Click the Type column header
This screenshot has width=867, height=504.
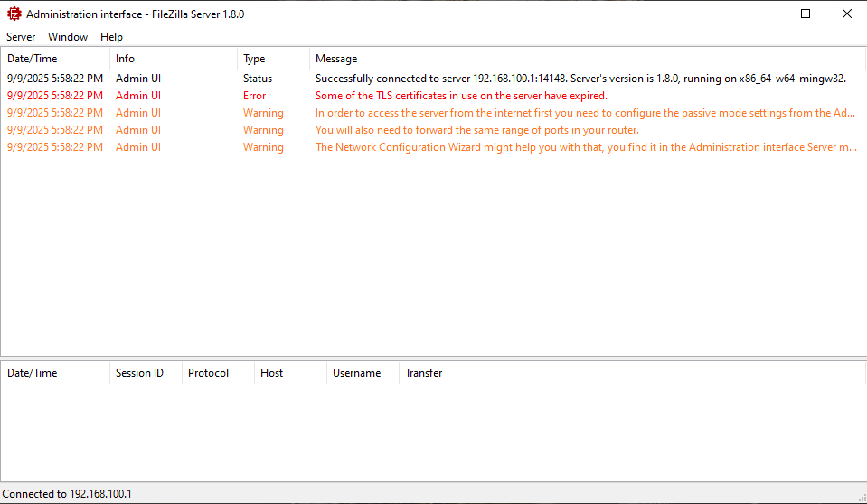274,59
